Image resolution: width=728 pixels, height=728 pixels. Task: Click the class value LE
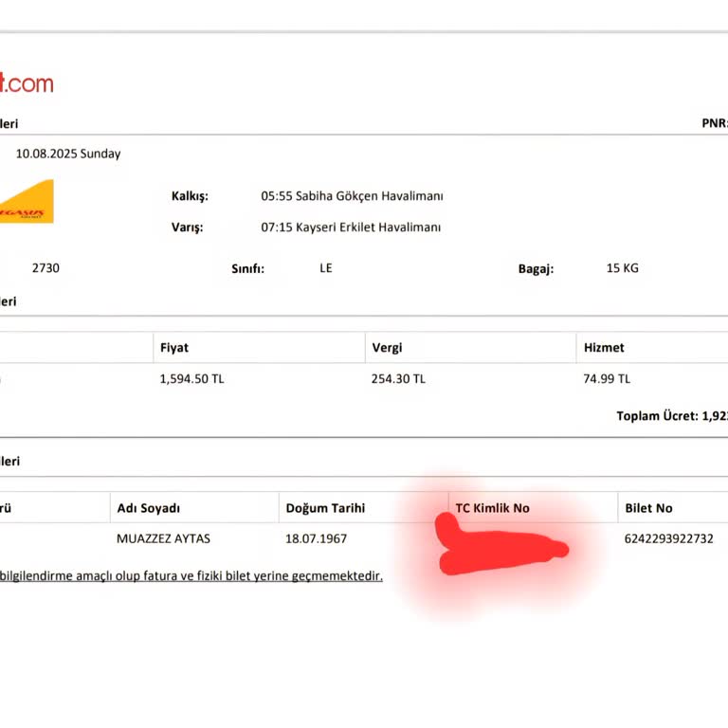pos(326,268)
